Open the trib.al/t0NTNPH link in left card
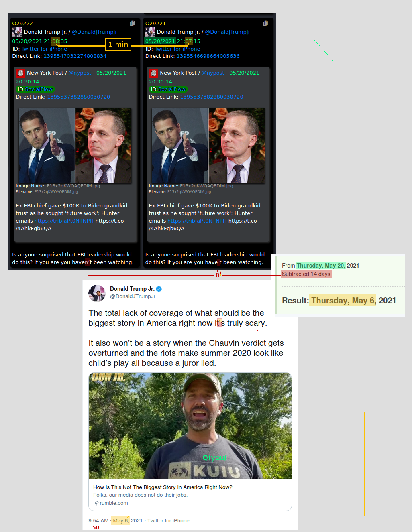 click(64, 221)
